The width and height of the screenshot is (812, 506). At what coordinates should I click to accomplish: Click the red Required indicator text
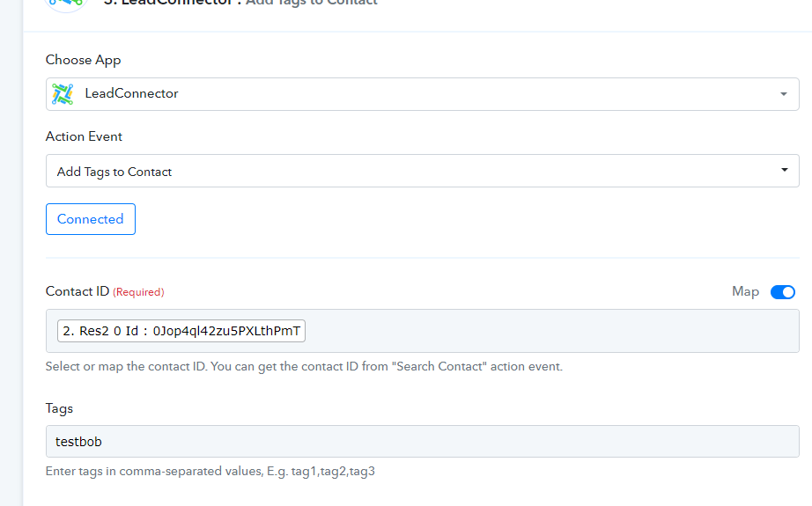click(x=138, y=292)
